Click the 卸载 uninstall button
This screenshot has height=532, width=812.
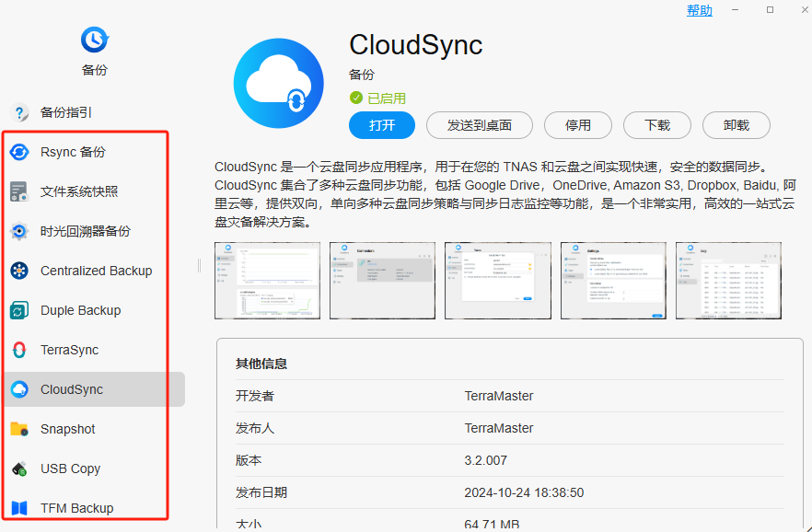(x=736, y=125)
